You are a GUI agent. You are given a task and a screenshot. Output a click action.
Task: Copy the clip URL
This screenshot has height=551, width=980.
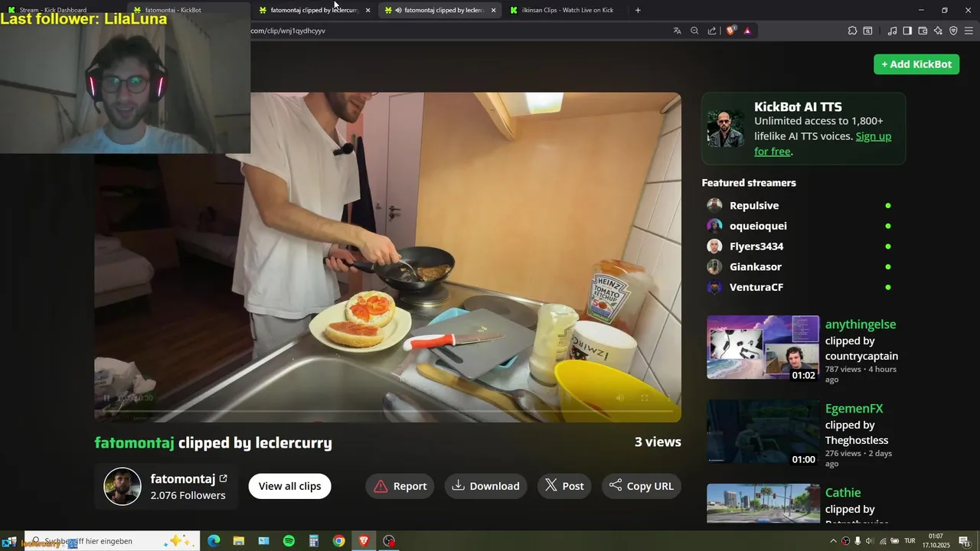[641, 486]
